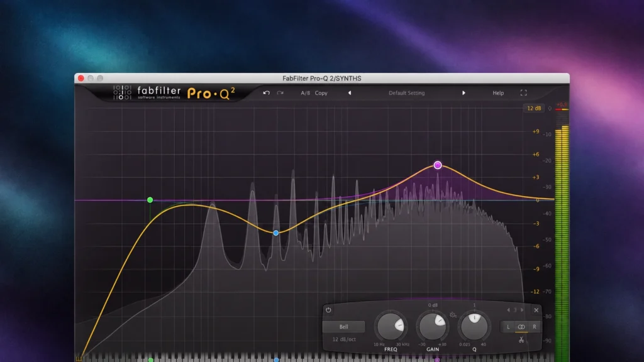Click the FREQ knob
This screenshot has width=644, height=362.
391,326
